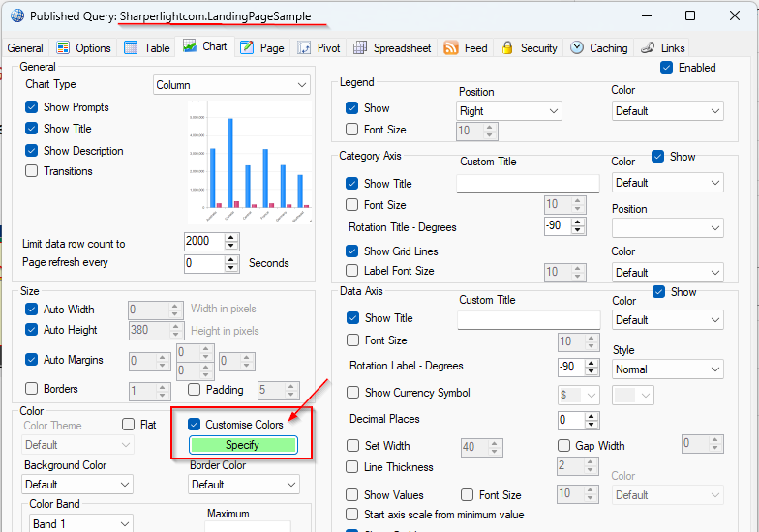Uncheck the Data Axis Show checkbox
759x532 pixels.
pos(658,292)
